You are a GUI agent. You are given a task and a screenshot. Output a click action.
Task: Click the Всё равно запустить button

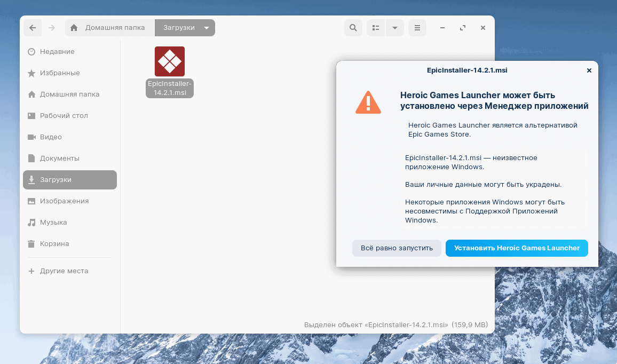coord(397,248)
